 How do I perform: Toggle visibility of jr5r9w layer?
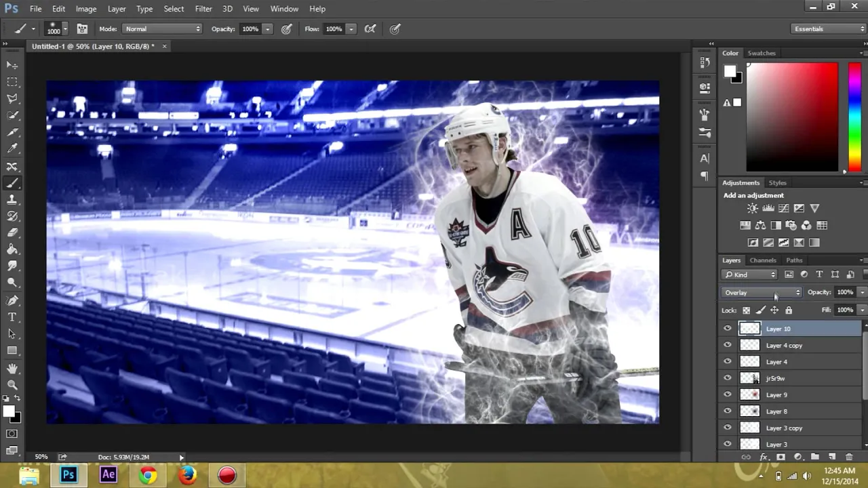pyautogui.click(x=728, y=378)
